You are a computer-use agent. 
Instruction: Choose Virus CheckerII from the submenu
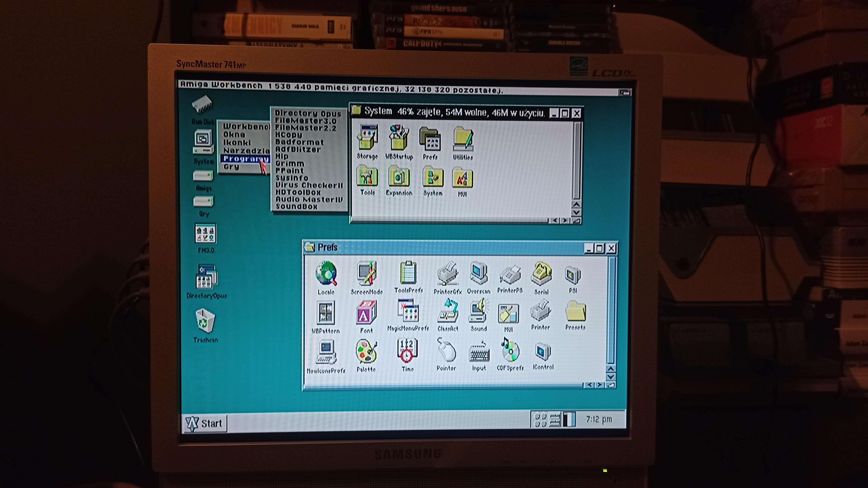[309, 185]
